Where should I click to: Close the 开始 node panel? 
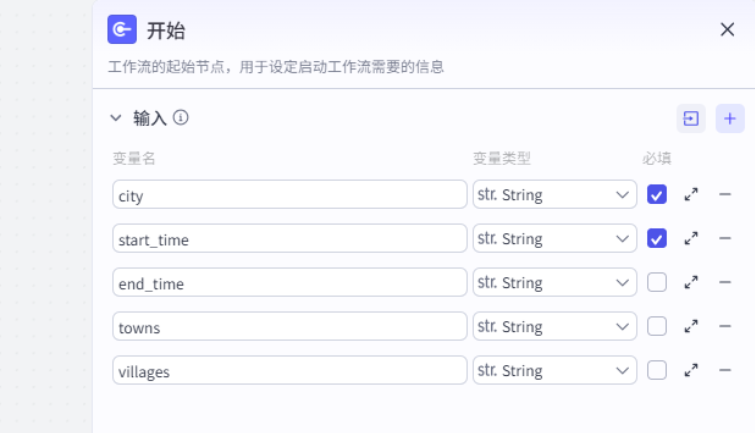point(727,30)
